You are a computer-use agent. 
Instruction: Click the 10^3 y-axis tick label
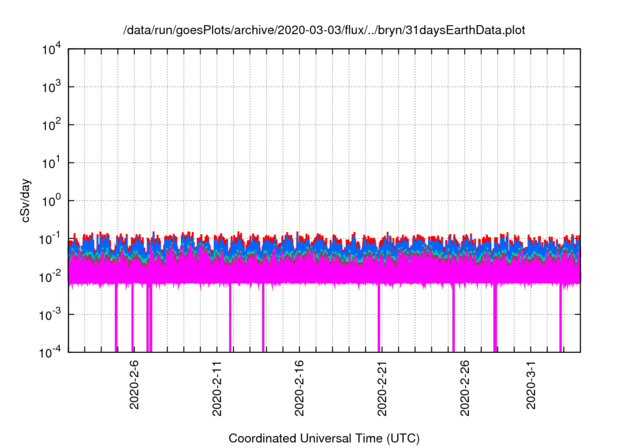click(51, 87)
